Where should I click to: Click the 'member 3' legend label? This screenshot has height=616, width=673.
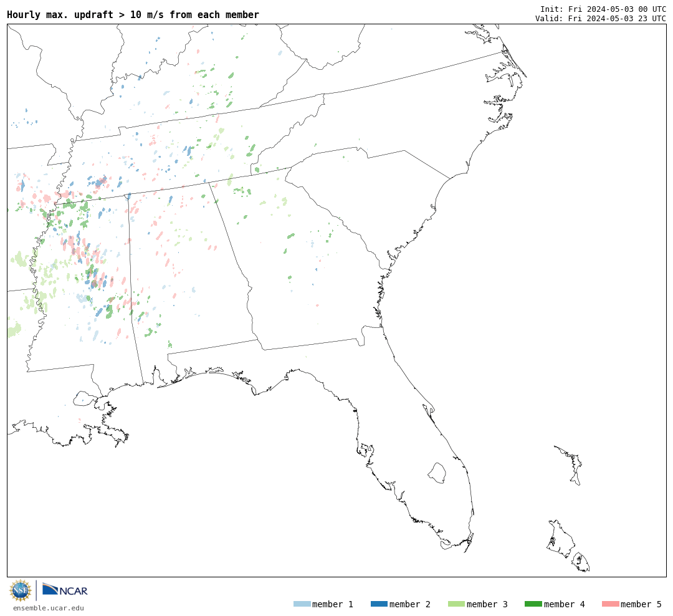click(x=487, y=604)
